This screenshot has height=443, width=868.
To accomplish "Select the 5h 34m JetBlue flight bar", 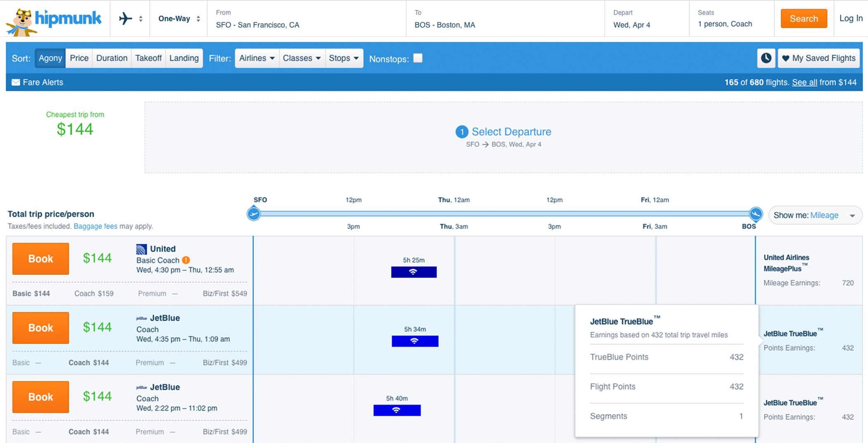I will [415, 341].
